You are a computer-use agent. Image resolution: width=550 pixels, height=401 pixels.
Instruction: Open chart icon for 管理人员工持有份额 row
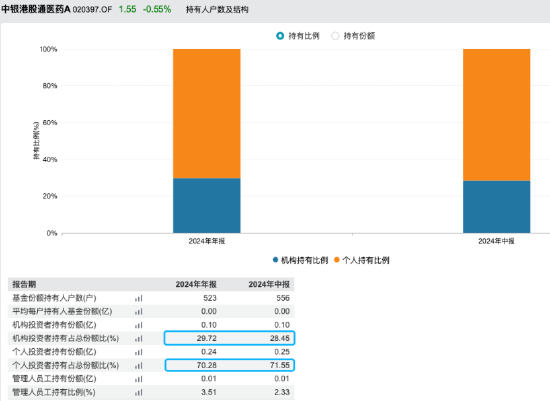pyautogui.click(x=139, y=379)
